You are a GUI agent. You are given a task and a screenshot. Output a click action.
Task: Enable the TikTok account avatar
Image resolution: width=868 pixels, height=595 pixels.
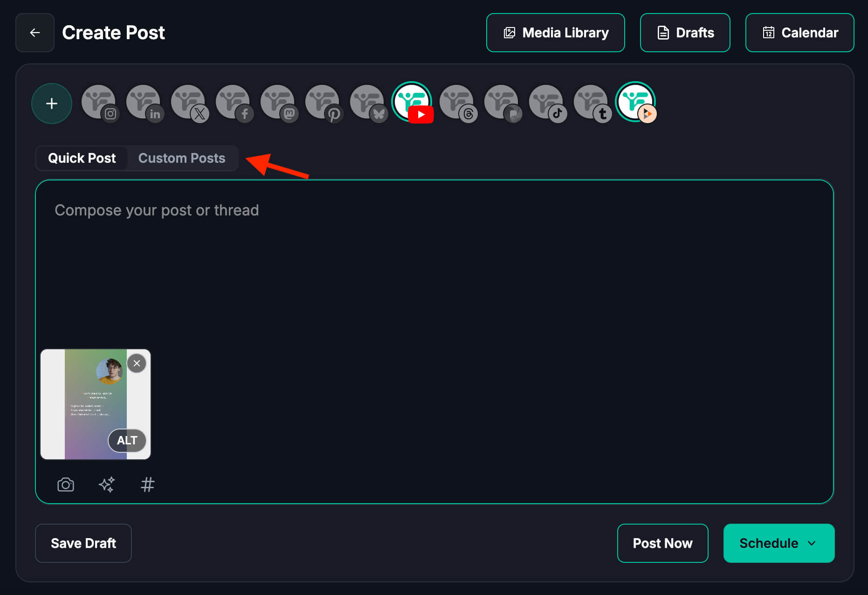click(x=546, y=103)
